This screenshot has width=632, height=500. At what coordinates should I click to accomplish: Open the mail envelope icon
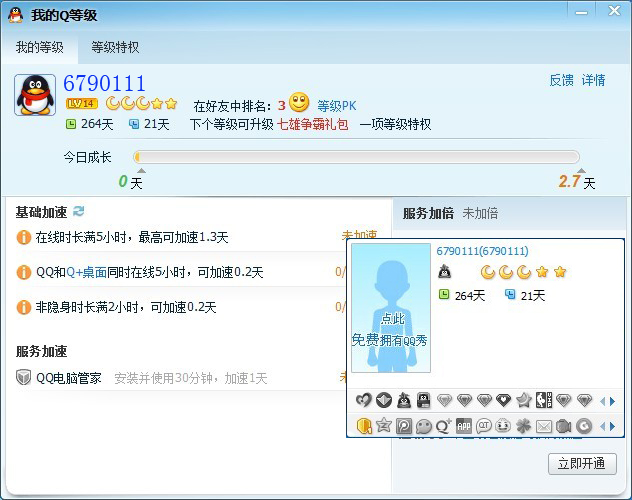[x=543, y=426]
